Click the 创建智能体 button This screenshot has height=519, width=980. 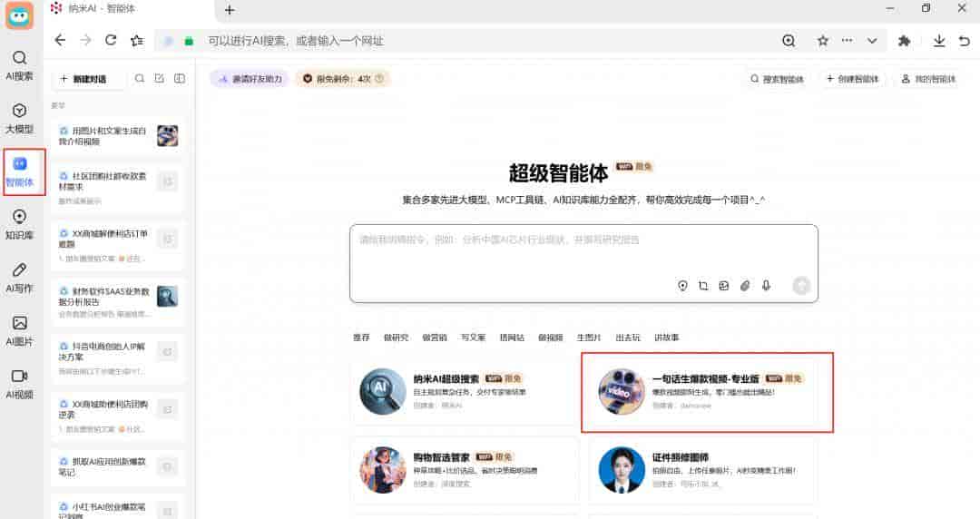tap(852, 79)
